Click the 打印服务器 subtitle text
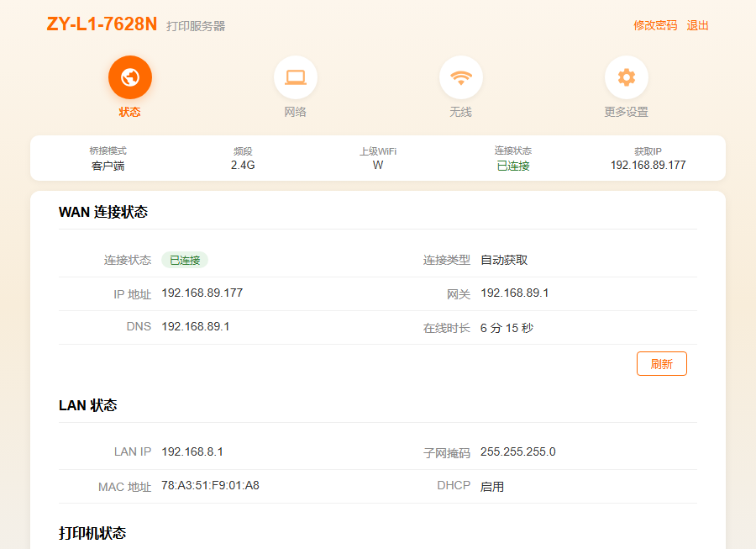This screenshot has width=756, height=549. (x=196, y=26)
